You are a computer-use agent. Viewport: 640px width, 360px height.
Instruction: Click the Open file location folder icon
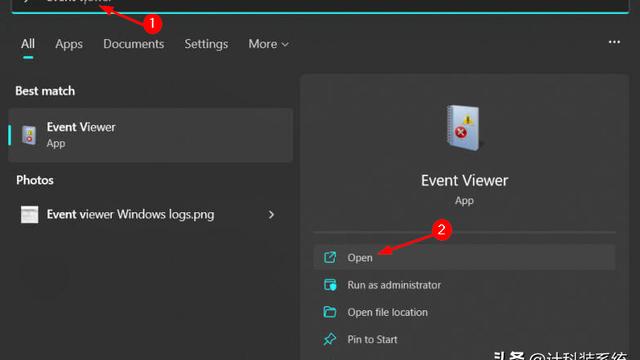click(x=330, y=312)
